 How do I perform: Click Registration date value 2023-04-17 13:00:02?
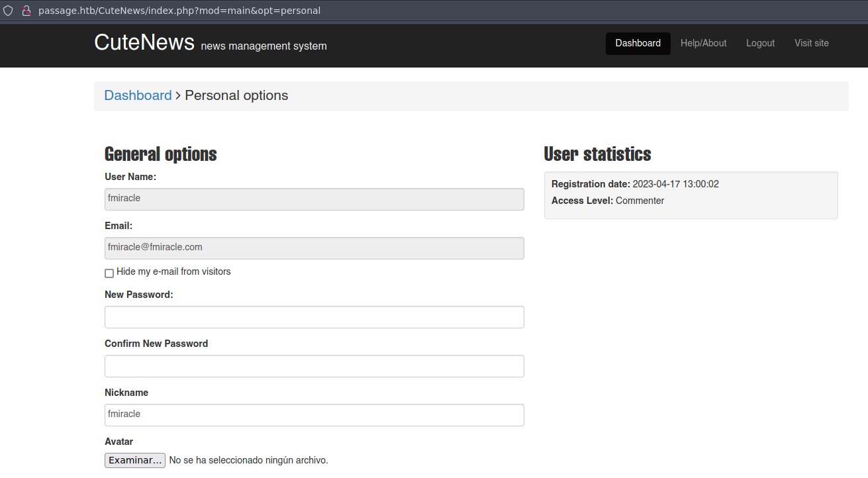[675, 184]
